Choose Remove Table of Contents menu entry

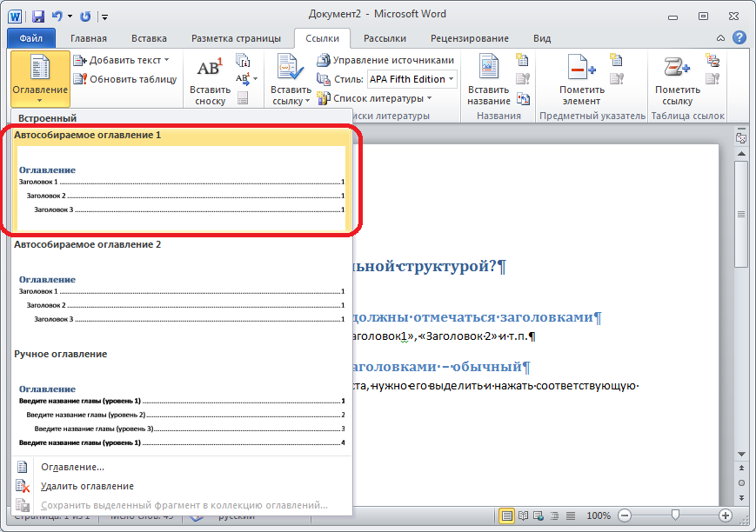(x=87, y=486)
